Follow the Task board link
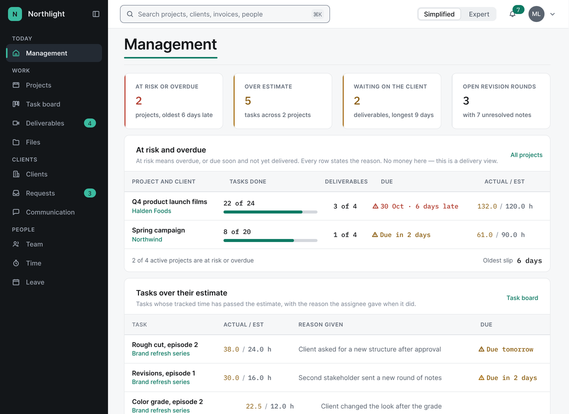The height and width of the screenshot is (414, 569). click(x=522, y=298)
